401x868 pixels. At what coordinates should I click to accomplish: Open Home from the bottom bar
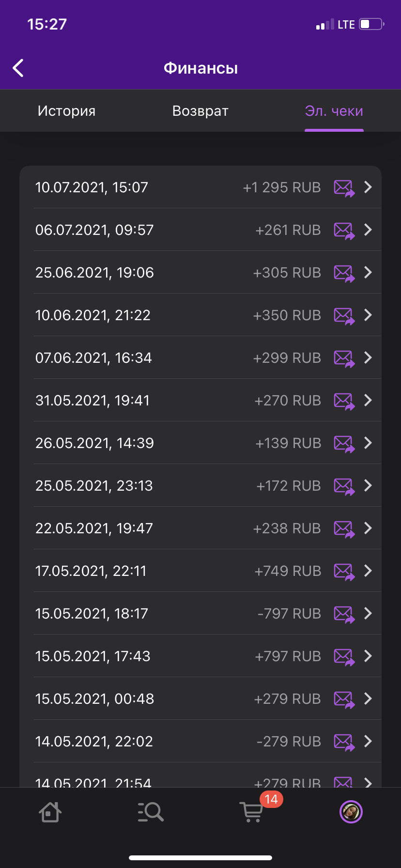coord(50,812)
